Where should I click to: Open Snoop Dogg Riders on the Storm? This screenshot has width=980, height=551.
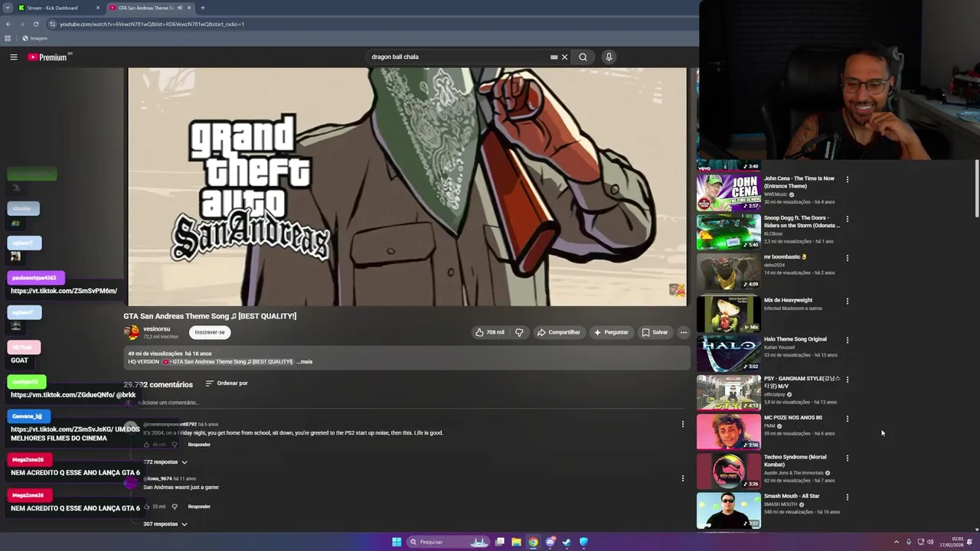[728, 231]
